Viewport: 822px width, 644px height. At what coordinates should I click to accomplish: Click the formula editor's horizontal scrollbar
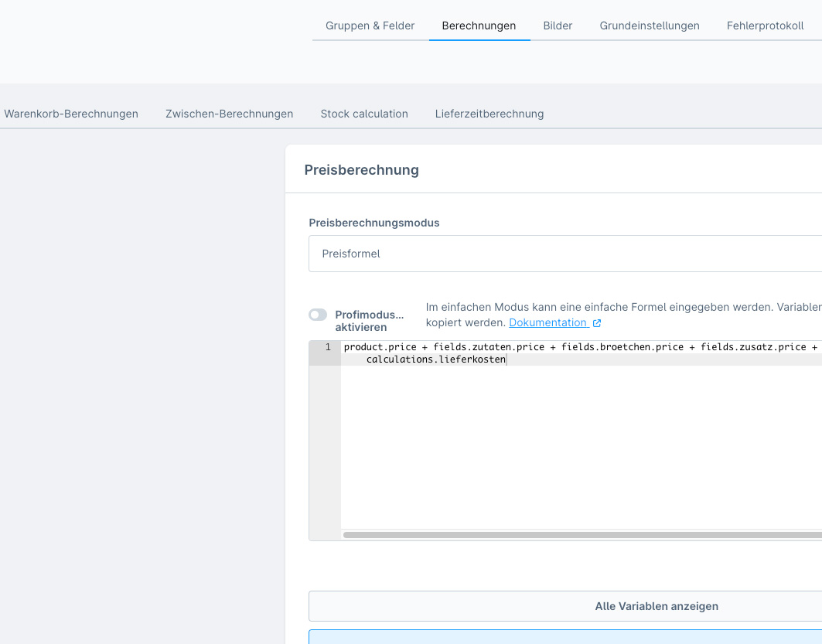pos(580,534)
